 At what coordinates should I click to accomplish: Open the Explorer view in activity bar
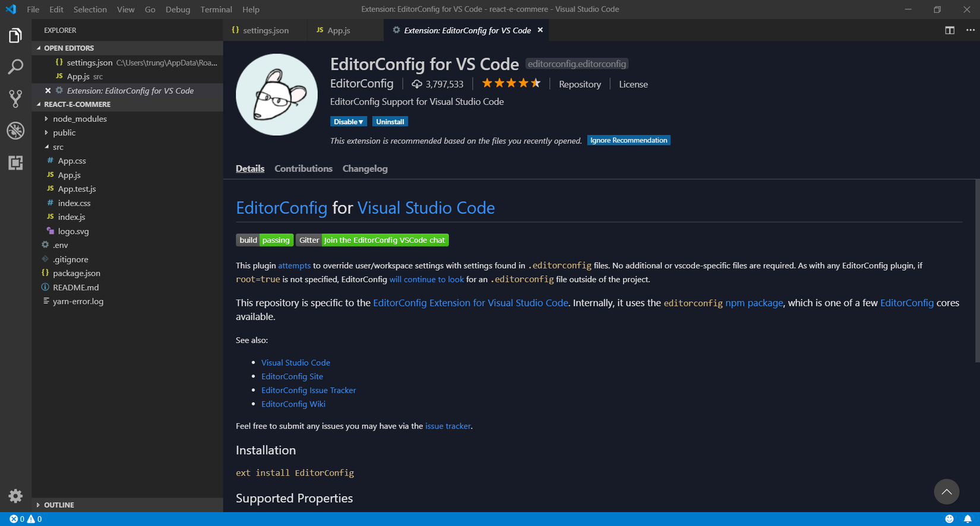point(15,36)
